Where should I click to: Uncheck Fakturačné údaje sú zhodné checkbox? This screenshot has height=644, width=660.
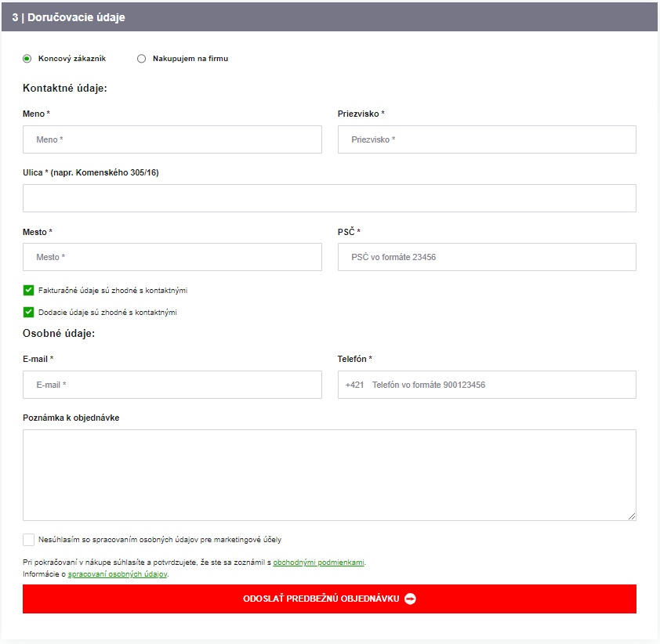[29, 291]
